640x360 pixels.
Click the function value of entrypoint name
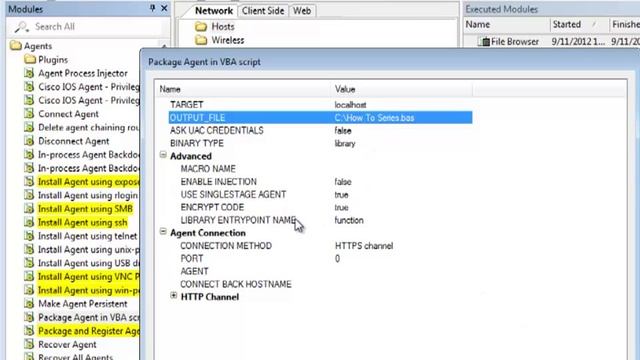click(349, 220)
